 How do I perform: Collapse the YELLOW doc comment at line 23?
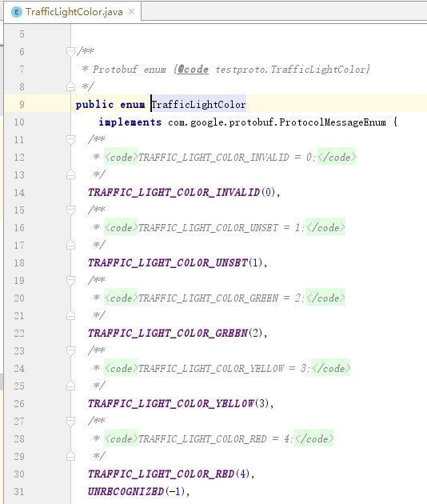click(70, 350)
